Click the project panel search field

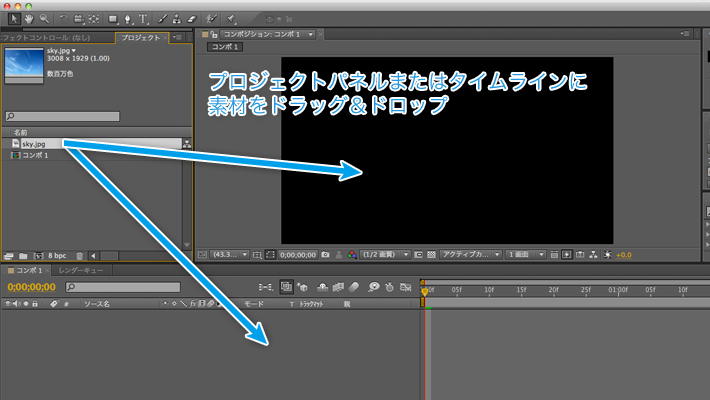pyautogui.click(x=95, y=117)
